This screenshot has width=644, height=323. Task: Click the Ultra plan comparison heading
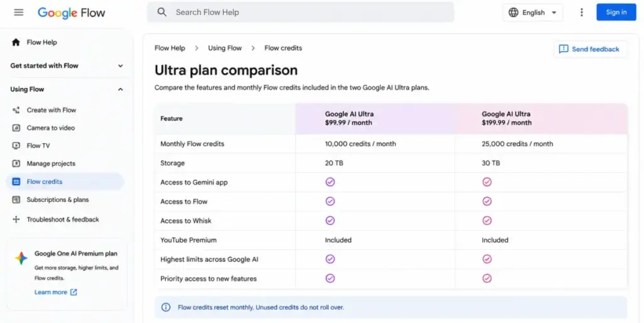coord(226,71)
